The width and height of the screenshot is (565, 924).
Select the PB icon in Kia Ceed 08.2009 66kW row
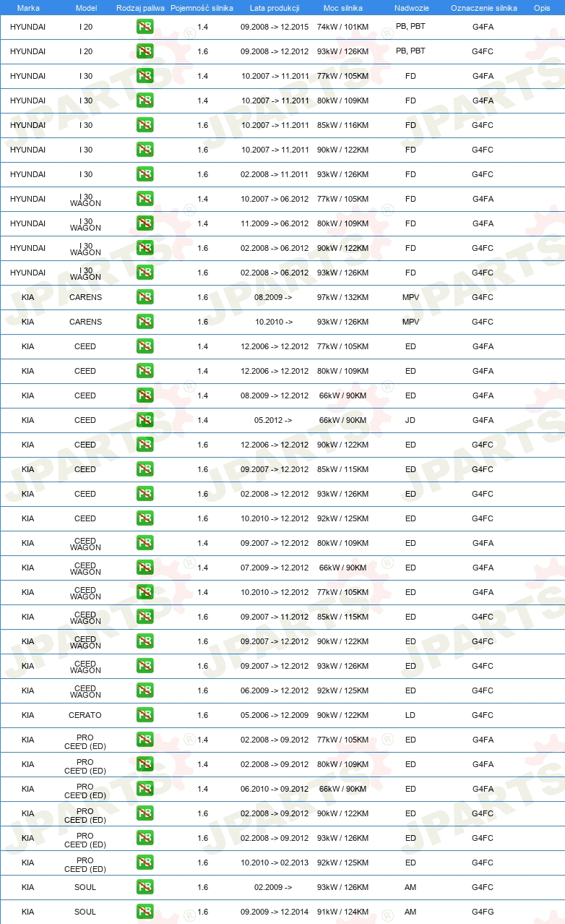click(x=145, y=395)
